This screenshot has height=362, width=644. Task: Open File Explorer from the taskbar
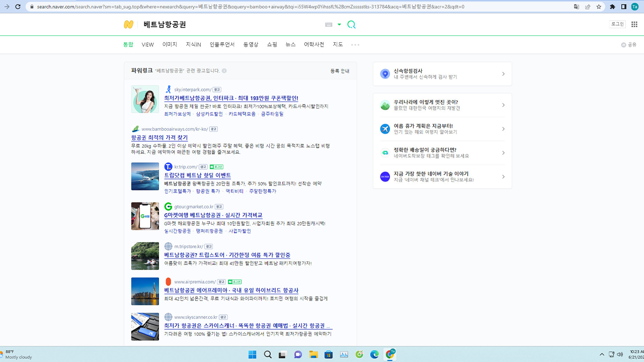313,354
